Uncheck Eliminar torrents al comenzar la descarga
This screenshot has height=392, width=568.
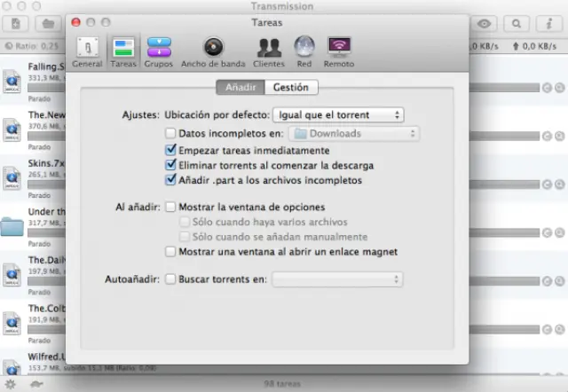click(x=171, y=165)
